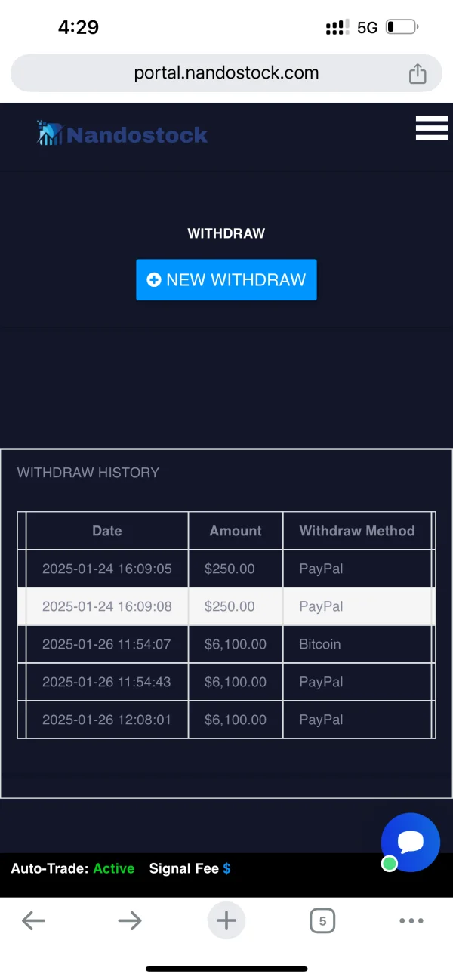Tap the browser share icon
Image resolution: width=453 pixels, height=980 pixels.
point(418,73)
